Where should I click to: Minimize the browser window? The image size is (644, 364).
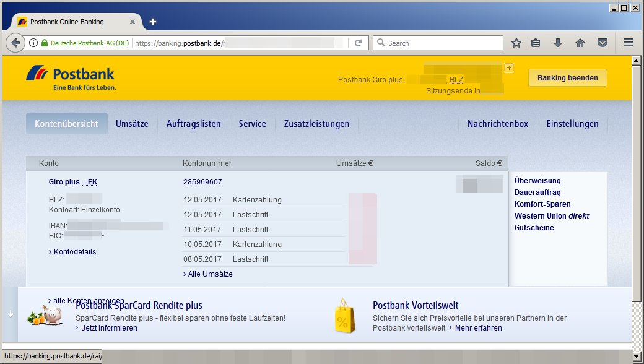(614, 8)
